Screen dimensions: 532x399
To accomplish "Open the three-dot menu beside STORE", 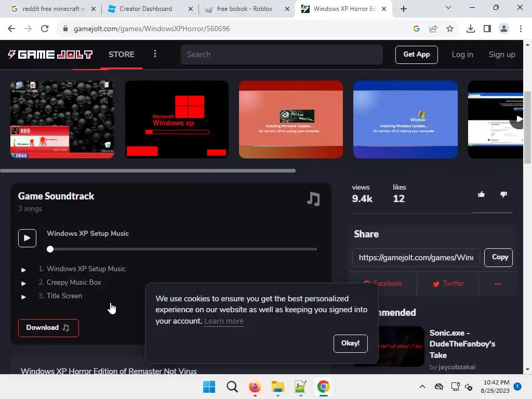I will (x=155, y=54).
